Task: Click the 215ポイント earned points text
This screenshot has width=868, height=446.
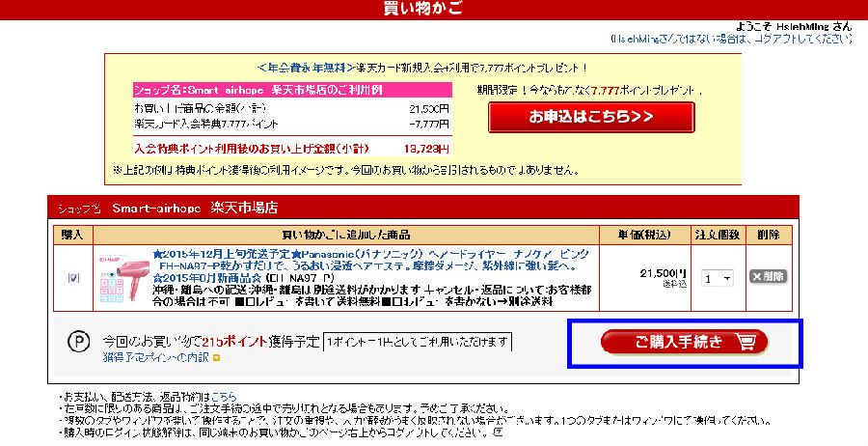Action: coord(234,342)
